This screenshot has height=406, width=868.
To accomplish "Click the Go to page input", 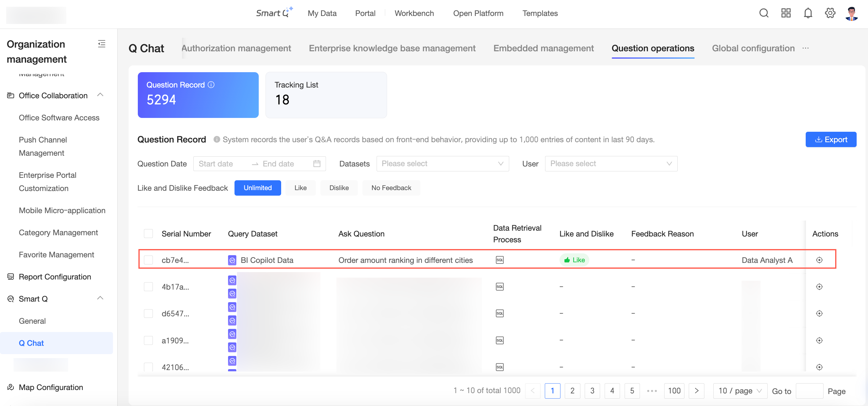I will [809, 391].
